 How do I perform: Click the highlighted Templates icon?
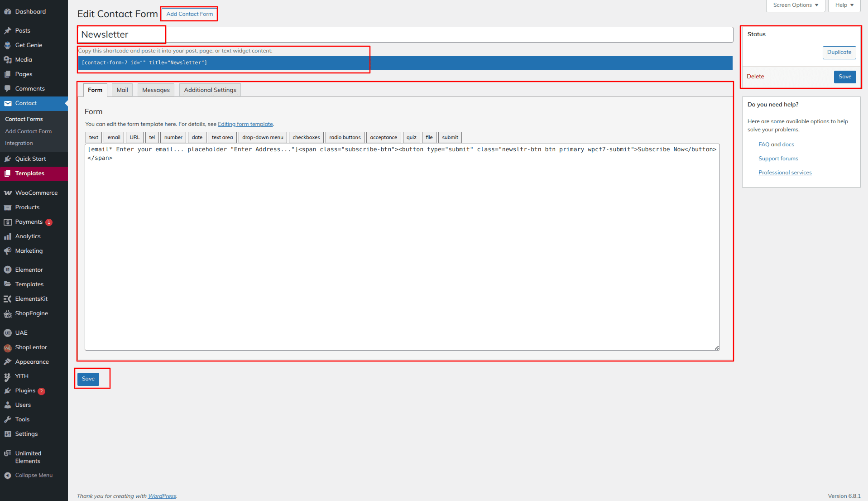pos(8,173)
